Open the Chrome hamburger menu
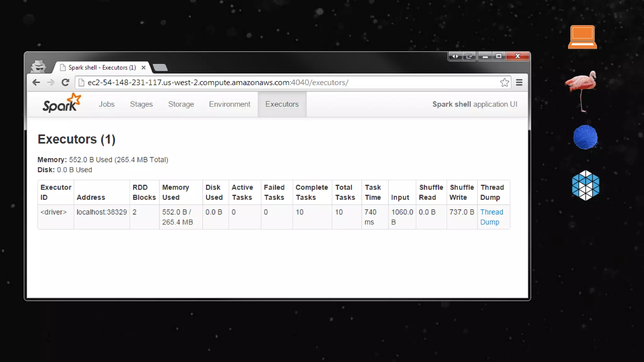644x362 pixels. (x=519, y=83)
